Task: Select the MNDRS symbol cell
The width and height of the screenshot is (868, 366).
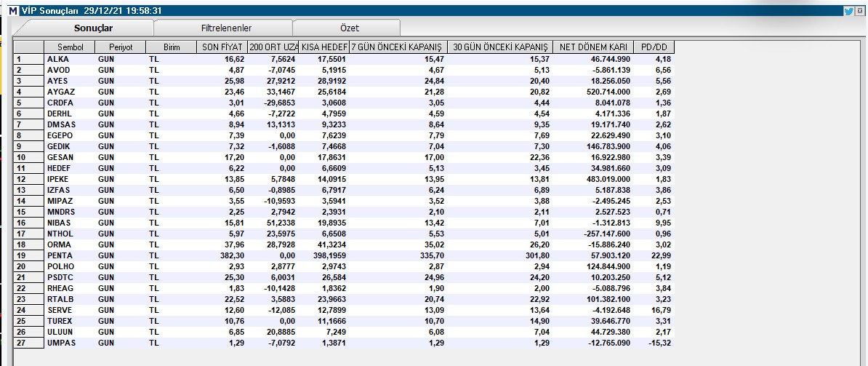Action: 69,212
